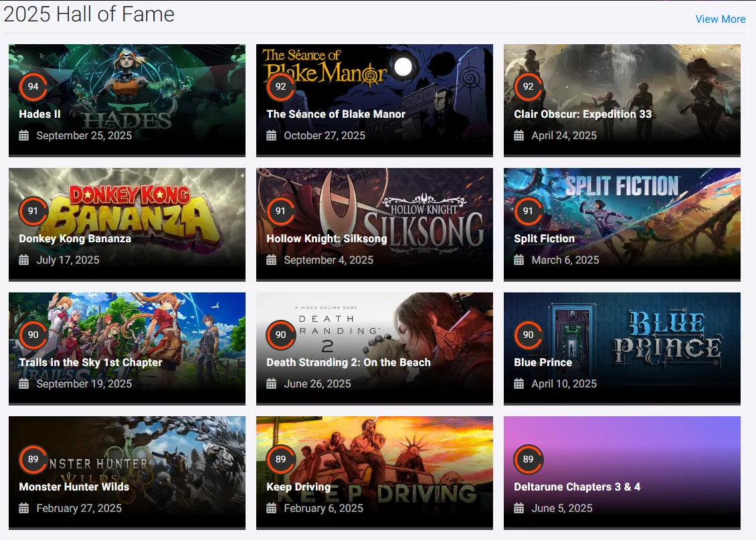This screenshot has width=756, height=540.
Task: Open the Monster Hunter Wilds title link
Action: point(74,487)
